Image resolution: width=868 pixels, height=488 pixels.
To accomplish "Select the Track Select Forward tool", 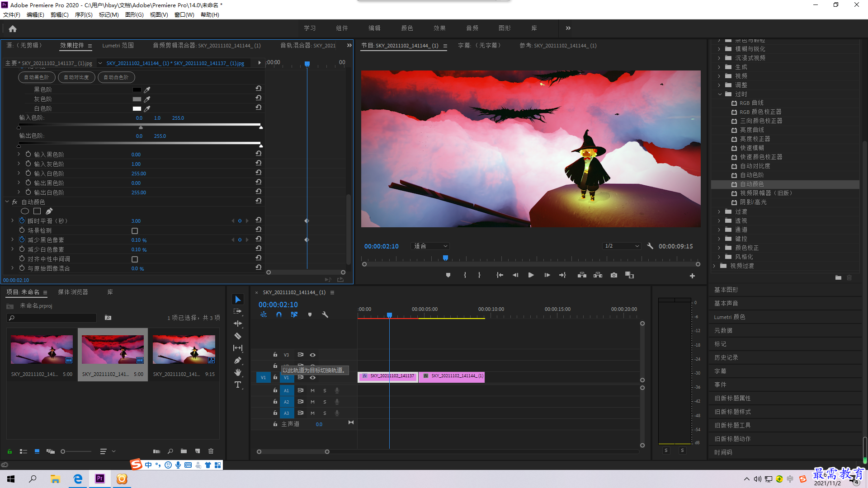I will click(238, 312).
